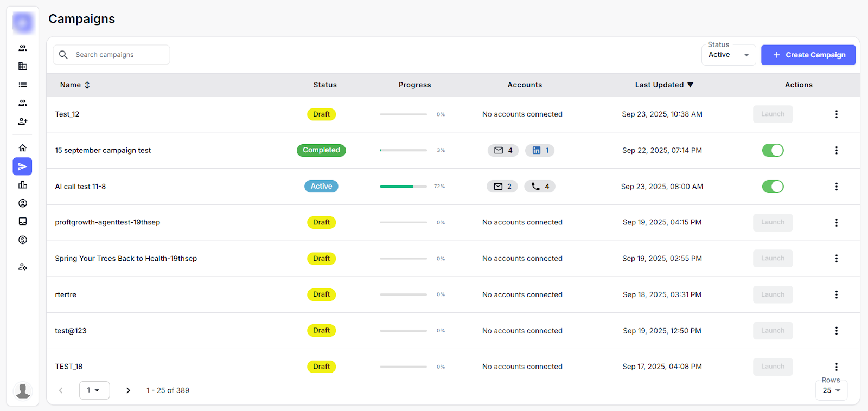Open the dollar billing sidebar icon
The height and width of the screenshot is (411, 868).
click(x=23, y=240)
